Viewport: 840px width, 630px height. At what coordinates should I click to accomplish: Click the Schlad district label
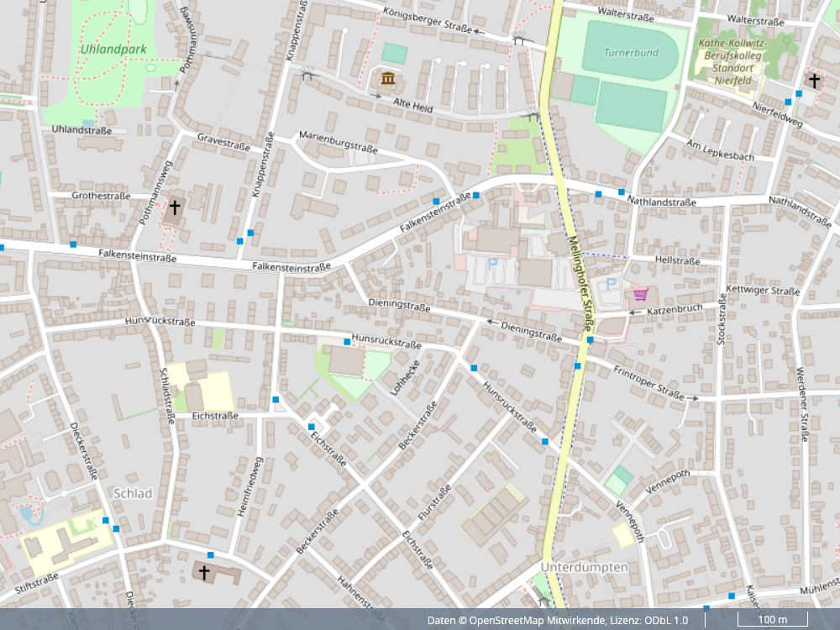coord(133,493)
